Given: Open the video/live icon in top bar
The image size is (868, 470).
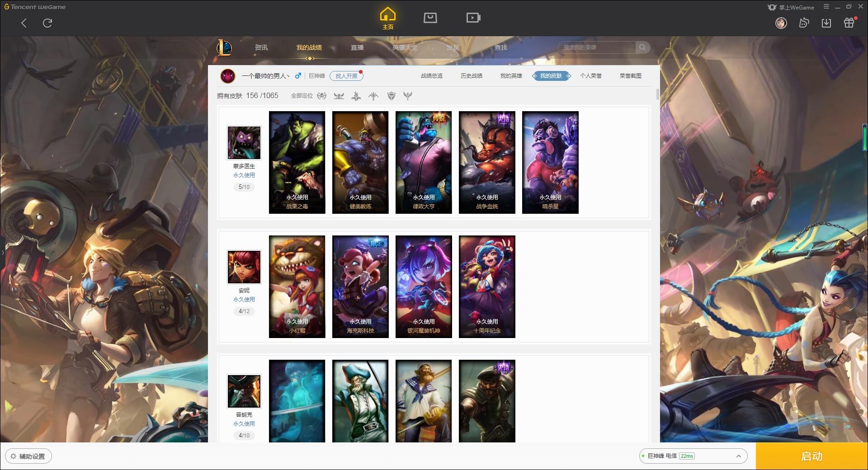Looking at the screenshot, I should pyautogui.click(x=473, y=18).
